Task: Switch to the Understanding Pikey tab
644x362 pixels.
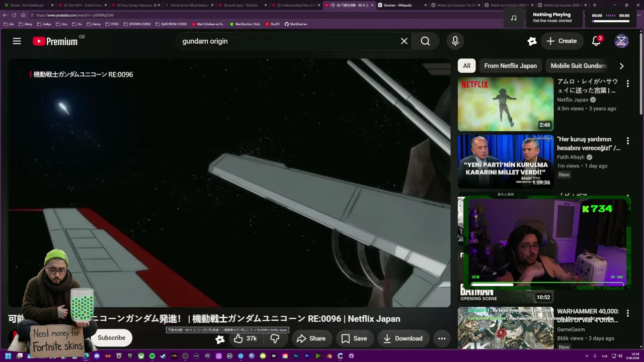Action: 296,5
